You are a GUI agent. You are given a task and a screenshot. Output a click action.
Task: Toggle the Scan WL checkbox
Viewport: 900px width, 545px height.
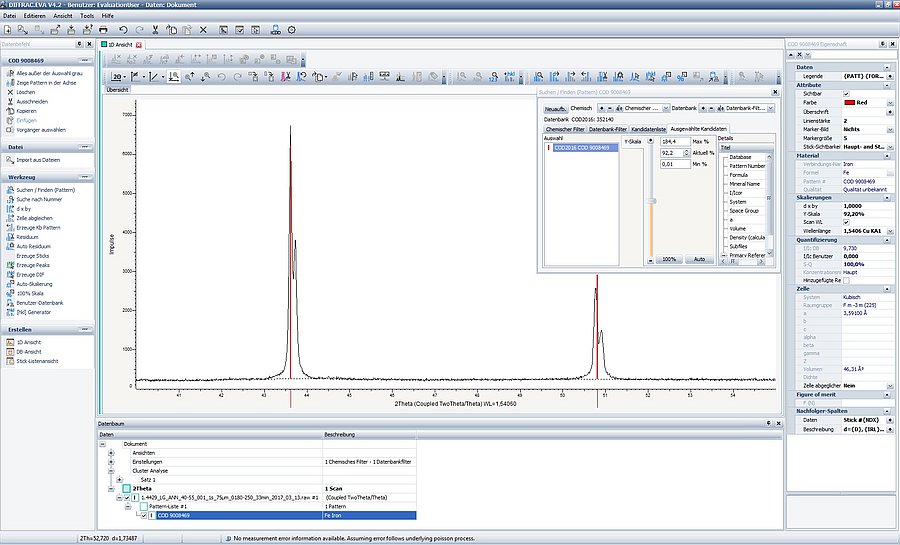pyautogui.click(x=846, y=221)
